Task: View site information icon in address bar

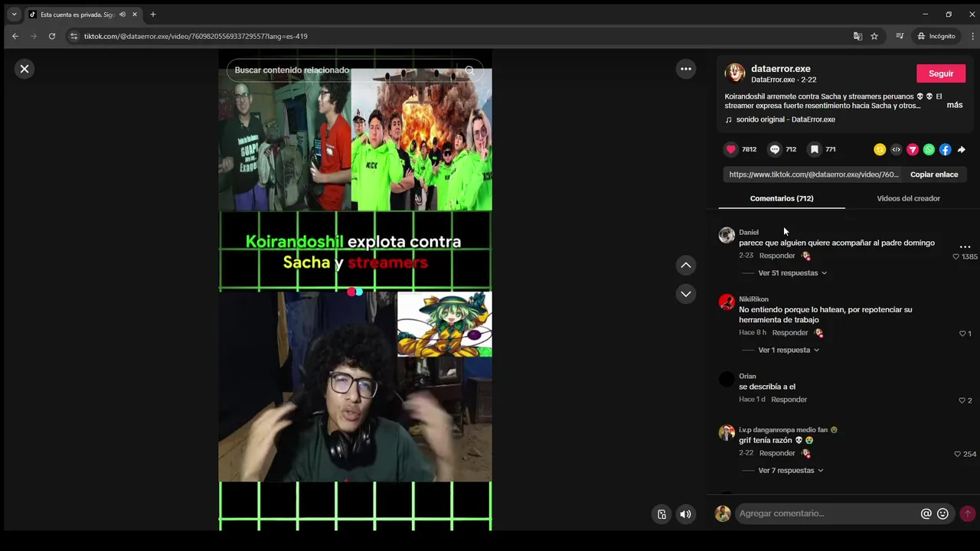Action: click(73, 36)
